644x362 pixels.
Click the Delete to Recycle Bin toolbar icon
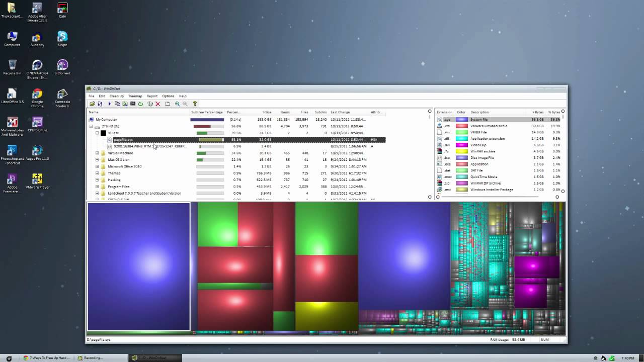pyautogui.click(x=150, y=104)
